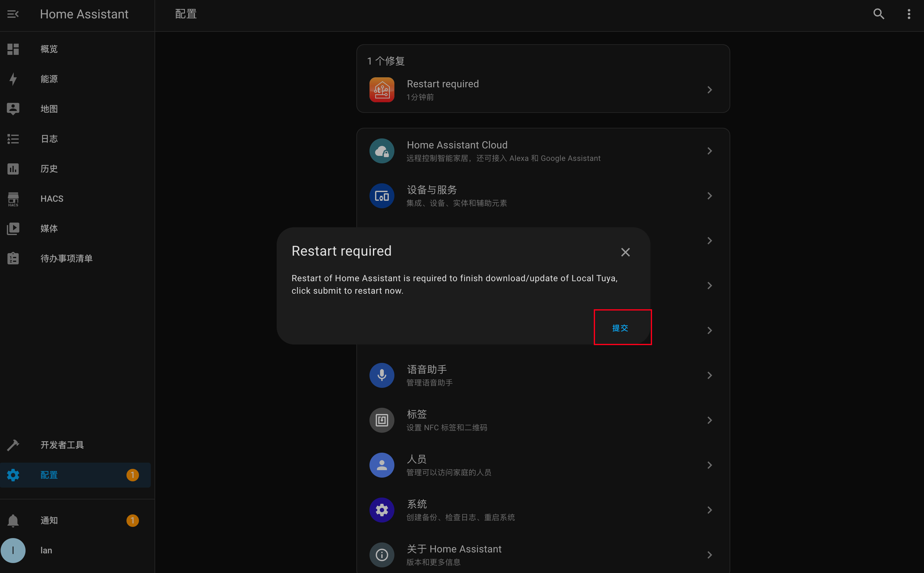Click the 人员 title
Viewport: 924px width, 573px height.
[417, 459]
